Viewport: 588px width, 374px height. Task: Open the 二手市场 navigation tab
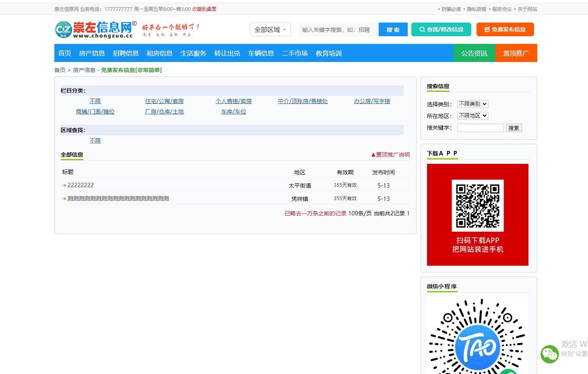coord(295,53)
